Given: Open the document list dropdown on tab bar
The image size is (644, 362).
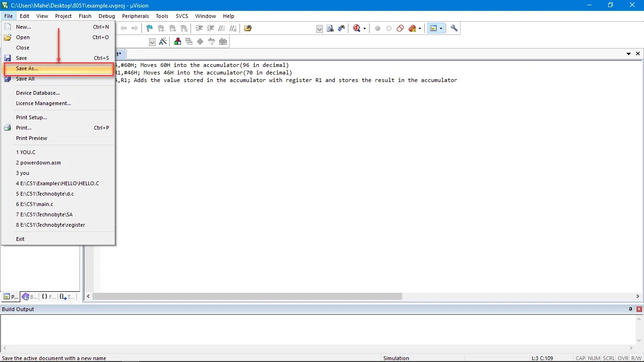Looking at the screenshot, I should [x=629, y=54].
